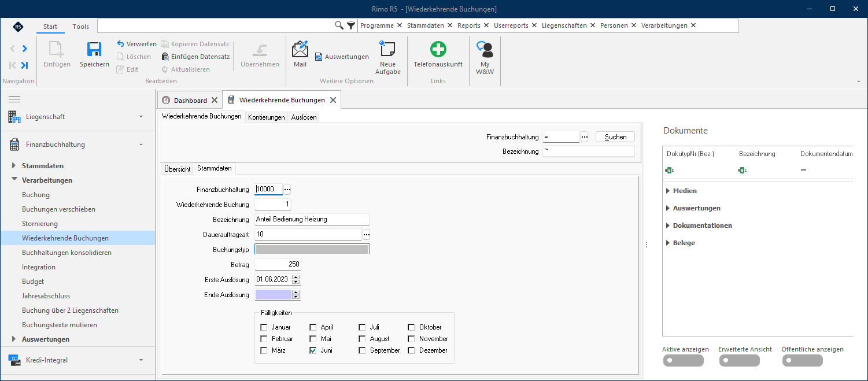The image size is (868, 381).
Task: Toggle Aktive anzeigen switch
Action: click(684, 361)
